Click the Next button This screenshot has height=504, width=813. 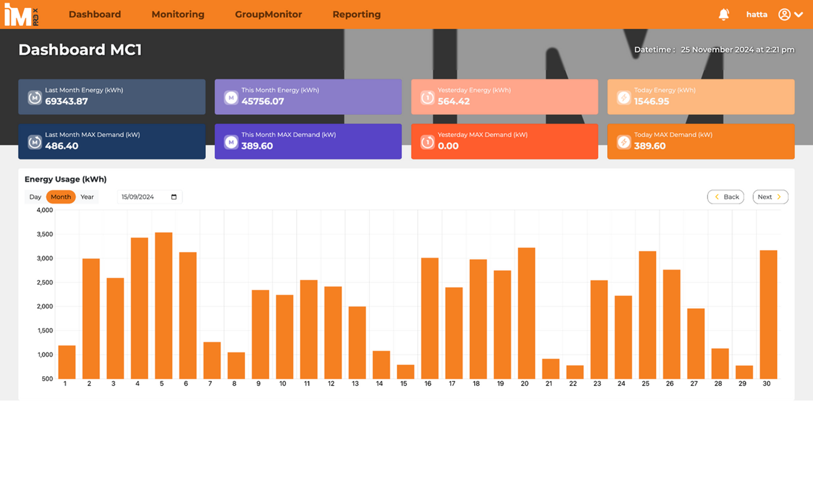(770, 197)
